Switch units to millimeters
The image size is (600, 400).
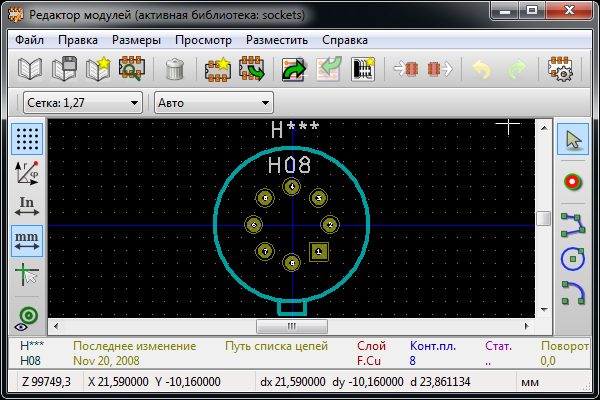(x=27, y=241)
